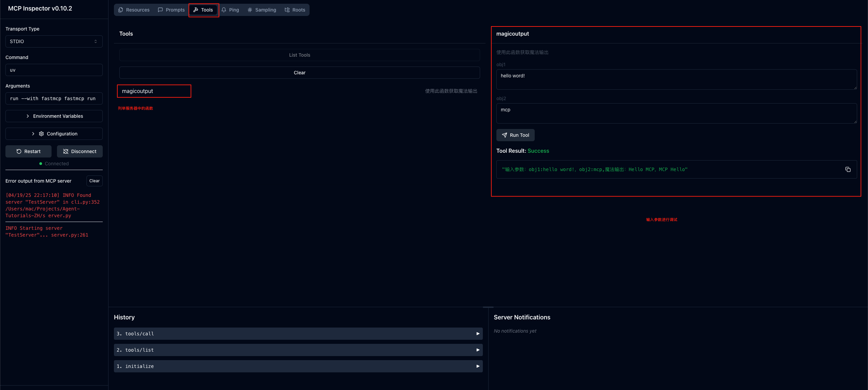Select the magicoutput tool in list
868x390 pixels.
pyautogui.click(x=154, y=91)
